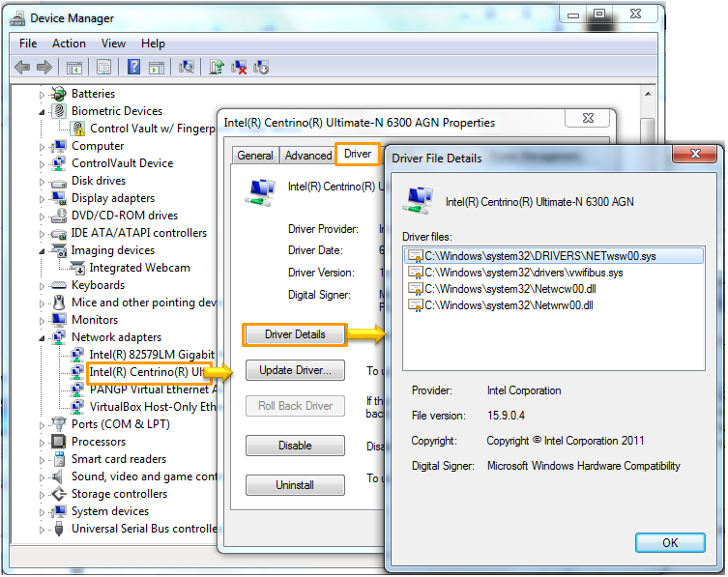Viewport: 728px width, 577px height.
Task: Click Scan for hardware changes toolbar icon
Action: (x=187, y=67)
